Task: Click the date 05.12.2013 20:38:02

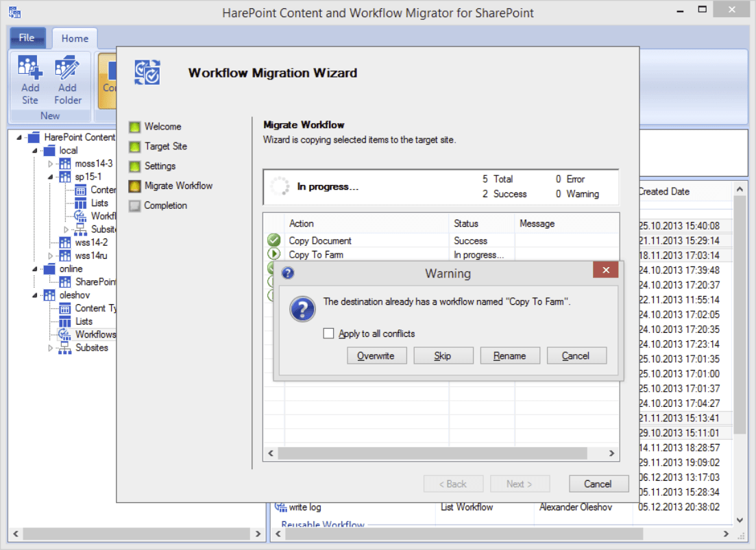Action: coord(679,507)
